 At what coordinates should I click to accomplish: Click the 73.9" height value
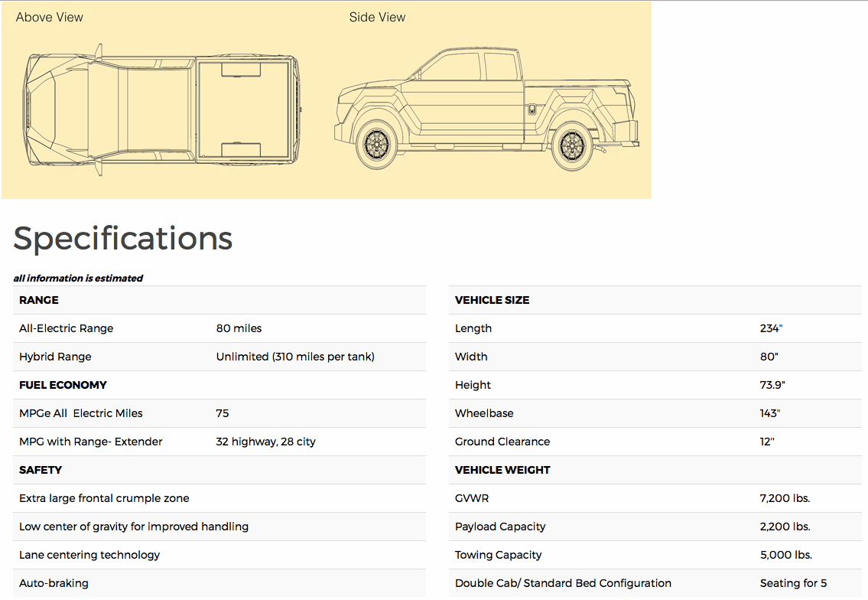tap(772, 384)
